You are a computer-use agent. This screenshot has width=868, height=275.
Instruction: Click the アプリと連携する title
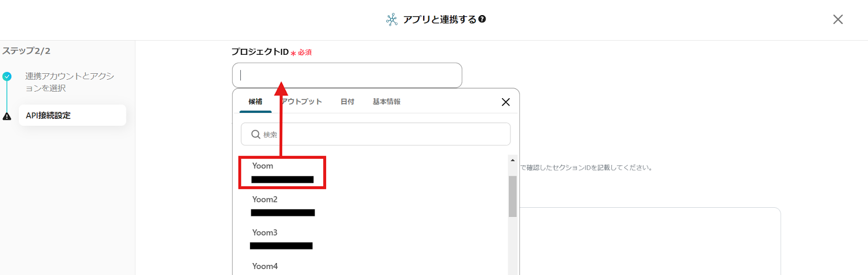[439, 20]
